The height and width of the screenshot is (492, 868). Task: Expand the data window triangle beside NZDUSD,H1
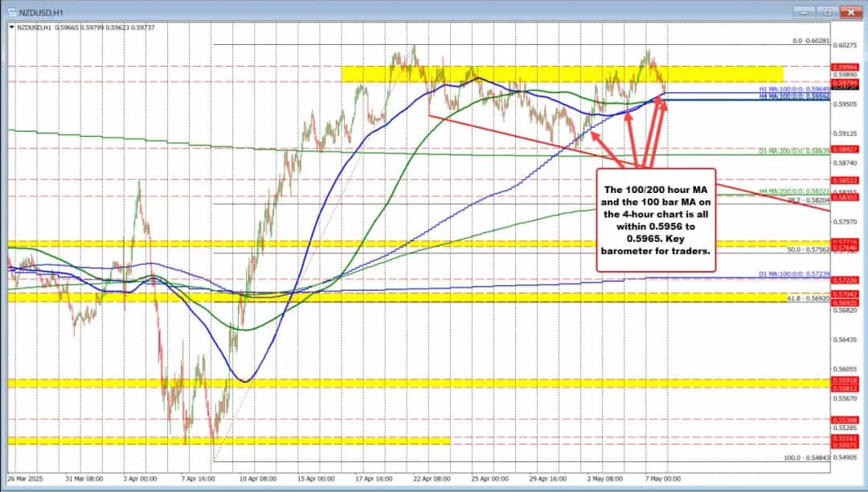(x=11, y=26)
